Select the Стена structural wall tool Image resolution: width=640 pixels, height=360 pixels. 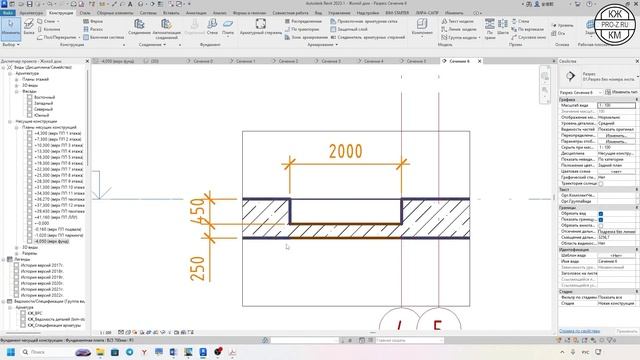tap(48, 21)
